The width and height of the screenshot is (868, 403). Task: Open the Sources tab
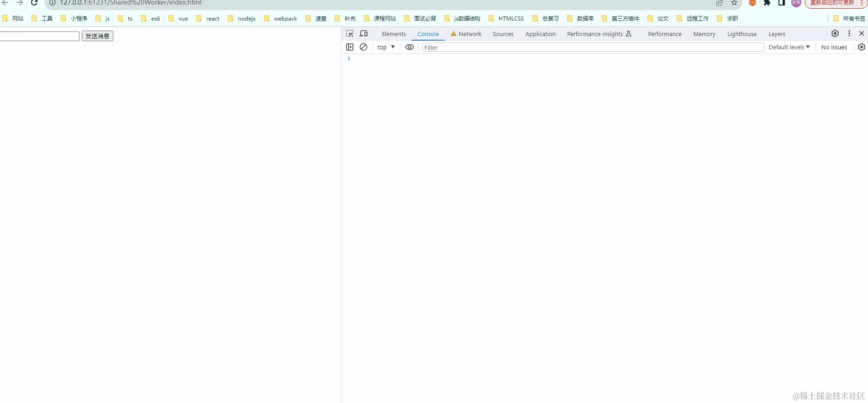pos(503,34)
